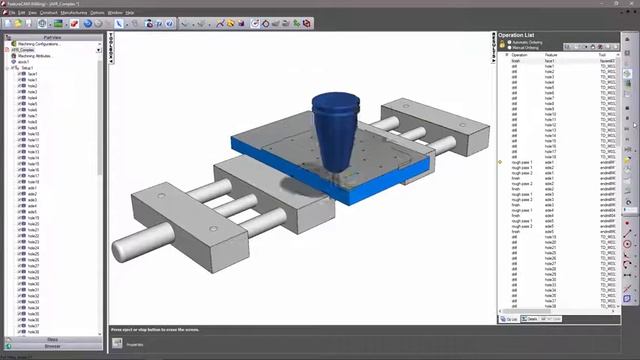The height and width of the screenshot is (360, 640).
Task: Click the red arc tool in right sidebar
Action: coord(627,264)
